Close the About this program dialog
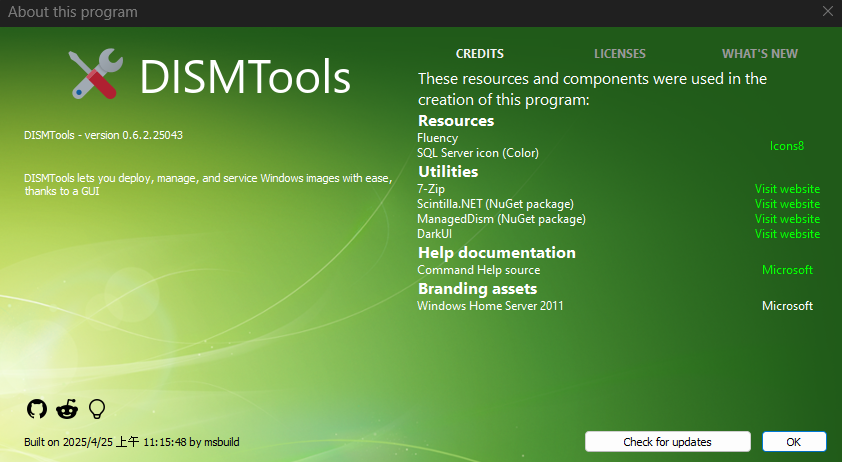The height and width of the screenshot is (462, 842). coord(828,11)
